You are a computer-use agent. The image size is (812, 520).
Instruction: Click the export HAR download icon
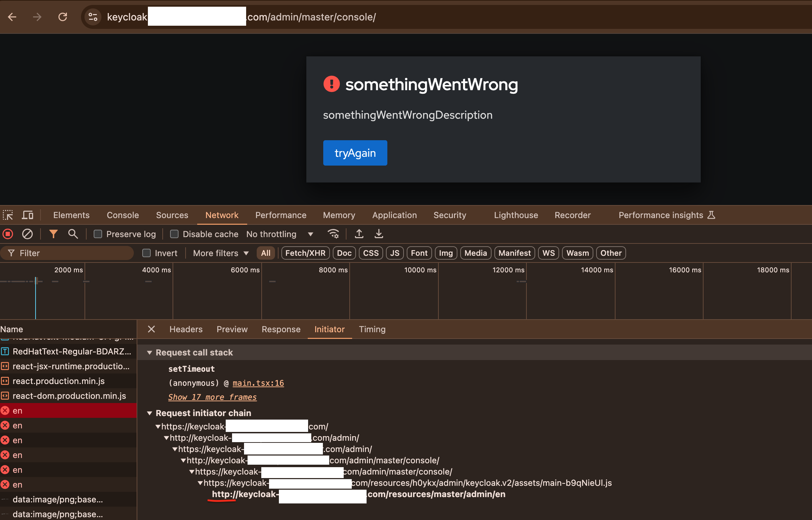coord(379,234)
